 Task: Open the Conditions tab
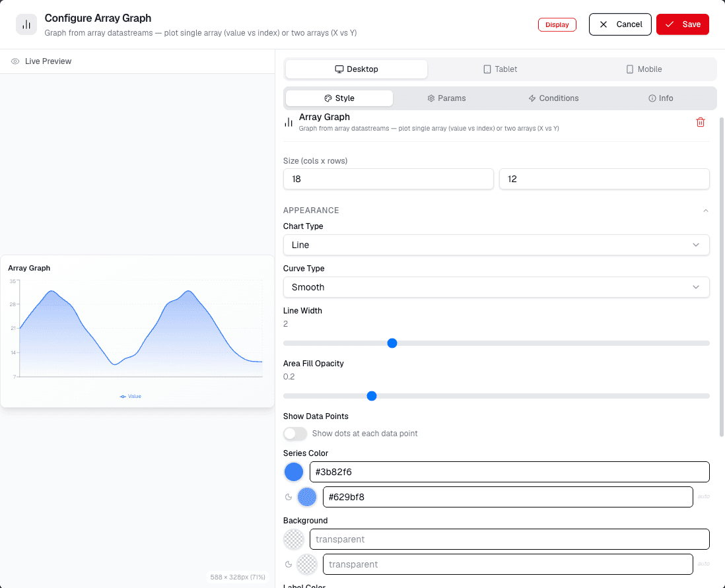pos(553,98)
